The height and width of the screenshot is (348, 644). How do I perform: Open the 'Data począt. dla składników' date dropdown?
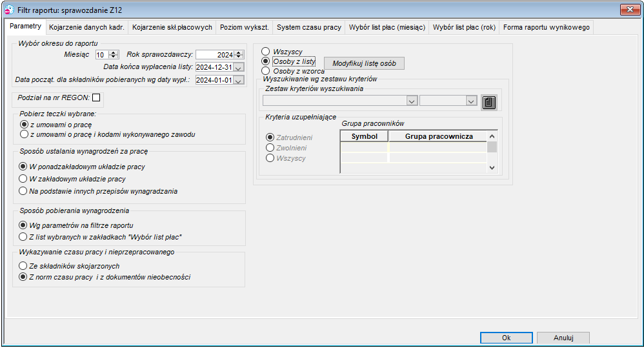click(239, 81)
